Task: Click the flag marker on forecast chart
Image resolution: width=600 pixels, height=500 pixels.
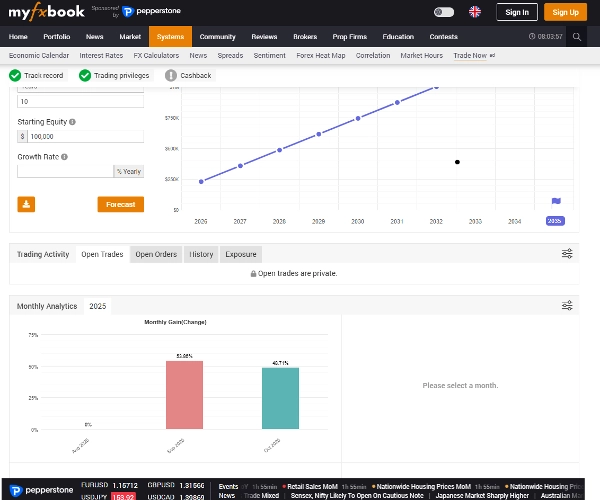Action: (x=556, y=201)
